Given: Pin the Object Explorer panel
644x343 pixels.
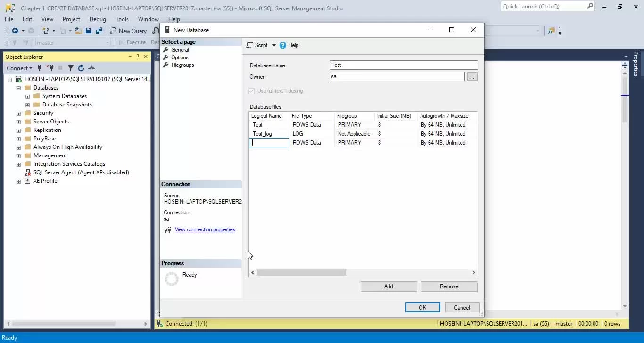Looking at the screenshot, I should point(138,57).
